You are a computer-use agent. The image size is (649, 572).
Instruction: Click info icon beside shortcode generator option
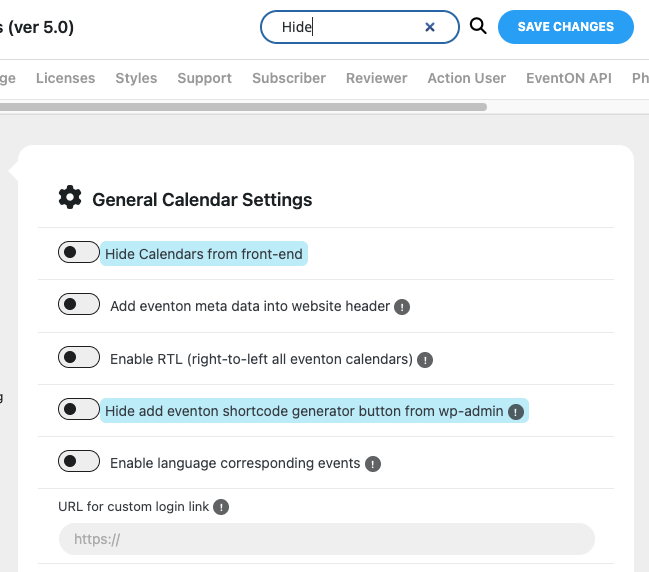point(516,412)
